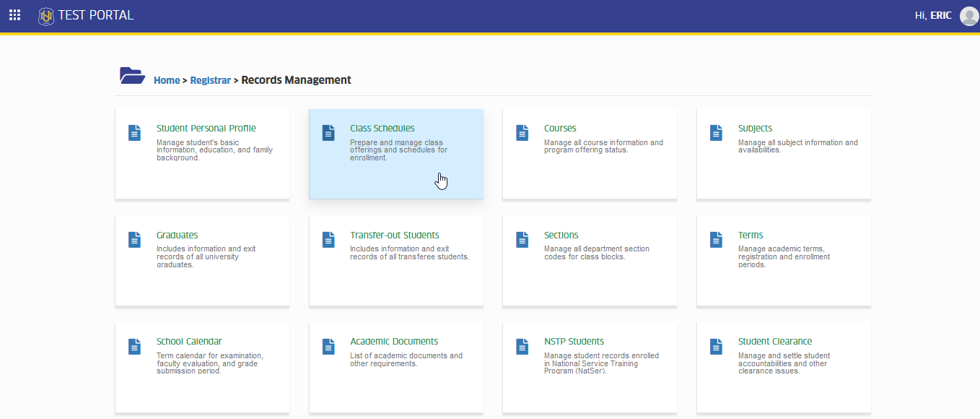Click the School Calendar document icon

(x=134, y=346)
